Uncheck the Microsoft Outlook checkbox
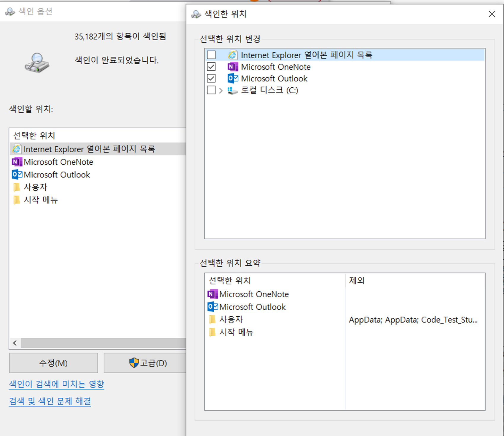Screen dimensions: 504x436 (211, 78)
